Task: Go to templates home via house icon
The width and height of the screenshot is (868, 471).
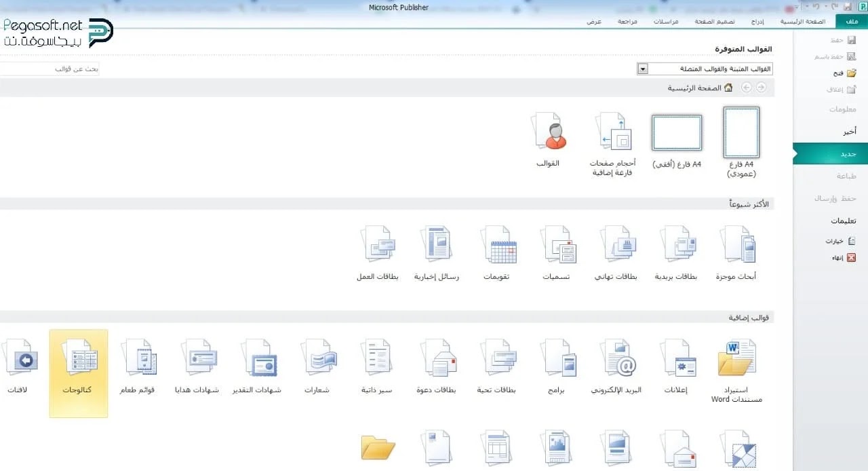Action: [728, 88]
